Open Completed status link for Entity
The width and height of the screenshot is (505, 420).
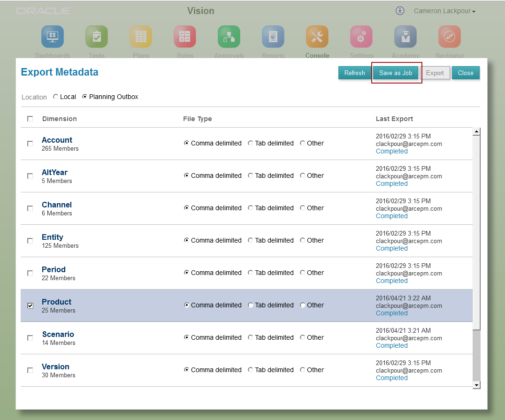click(x=391, y=248)
